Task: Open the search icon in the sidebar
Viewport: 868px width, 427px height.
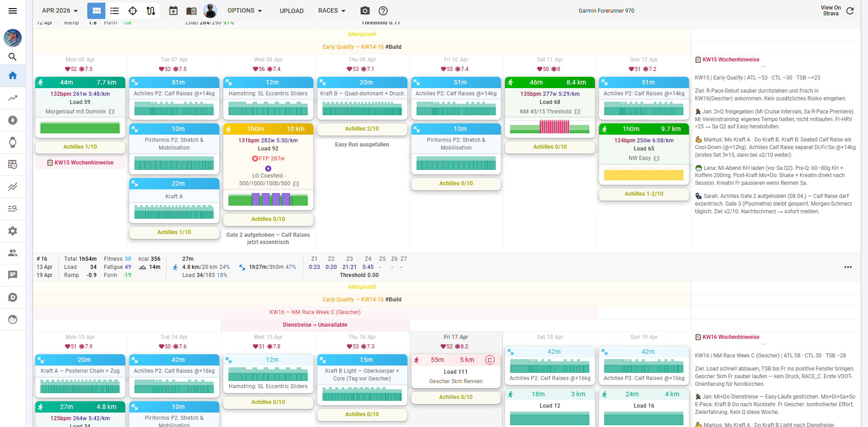Action: click(x=13, y=57)
